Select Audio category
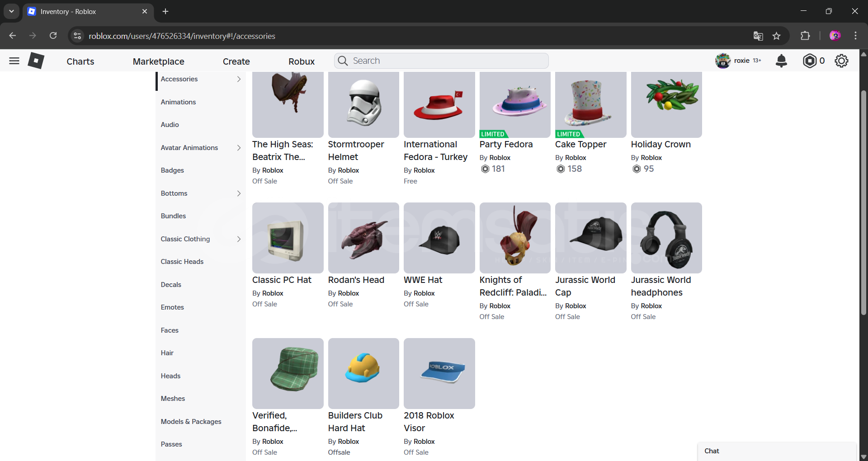868x461 pixels. pyautogui.click(x=170, y=125)
